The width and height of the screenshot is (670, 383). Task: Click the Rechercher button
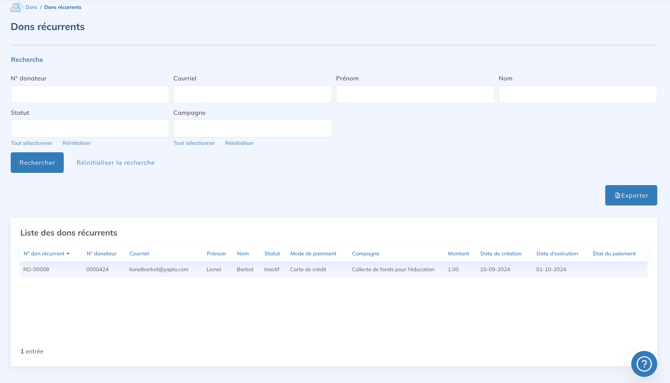37,162
